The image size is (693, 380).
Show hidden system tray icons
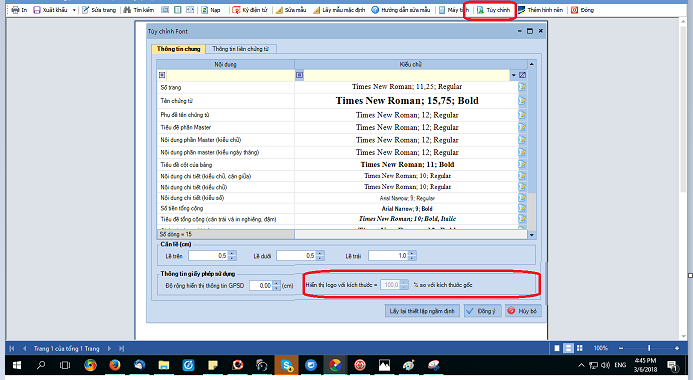581,365
